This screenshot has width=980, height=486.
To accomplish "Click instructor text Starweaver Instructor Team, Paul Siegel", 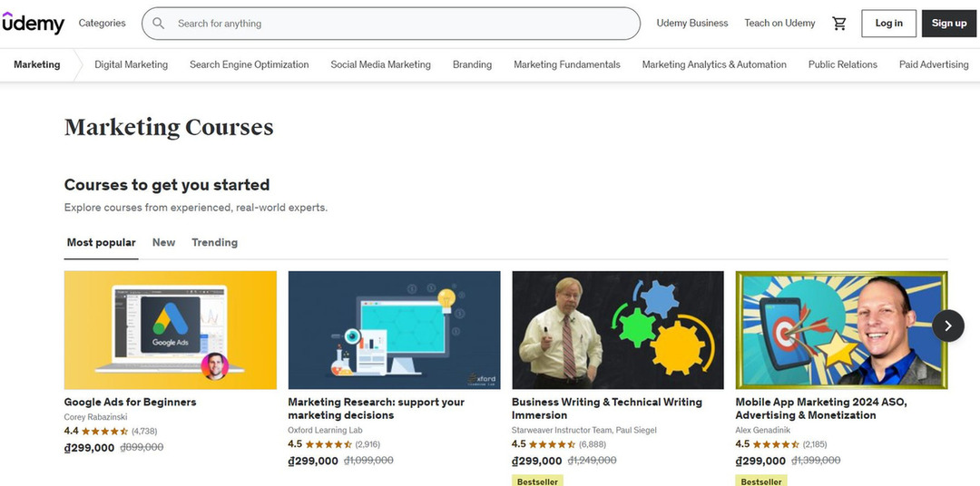I will click(x=583, y=430).
